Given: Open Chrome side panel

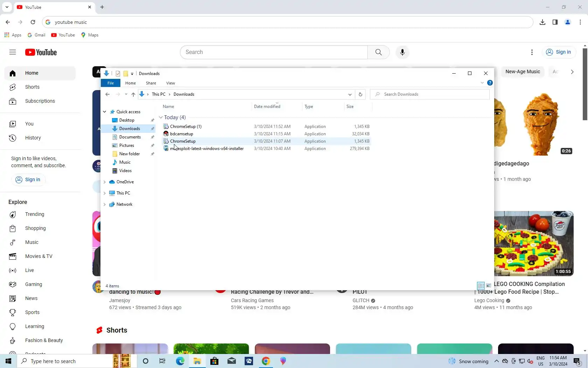Looking at the screenshot, I should pos(555,22).
